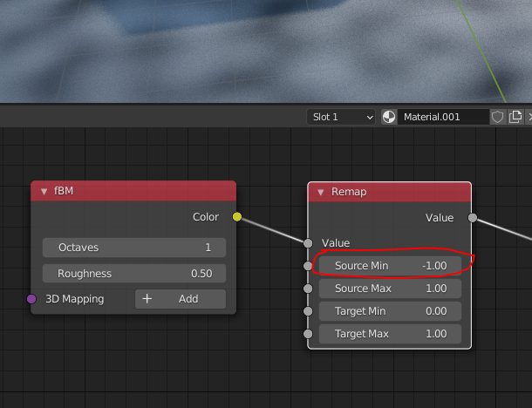Click the Source Min input socket
532x408 pixels.
[308, 265]
